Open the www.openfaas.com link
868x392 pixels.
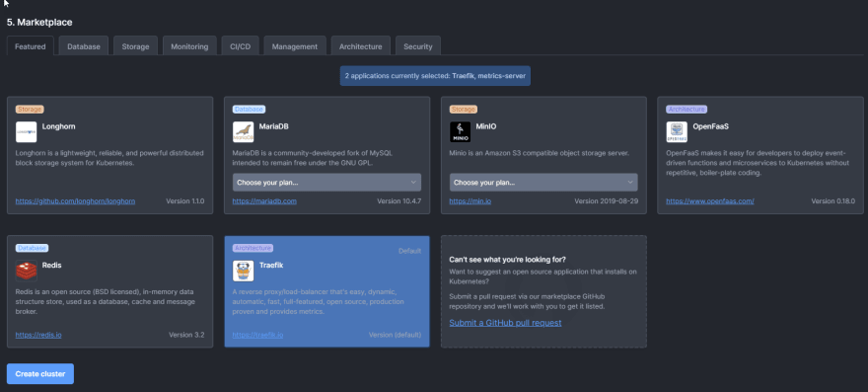coord(709,201)
